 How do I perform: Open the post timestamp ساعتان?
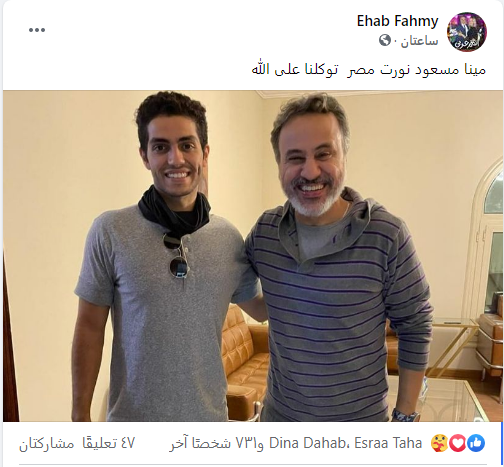coord(419,41)
